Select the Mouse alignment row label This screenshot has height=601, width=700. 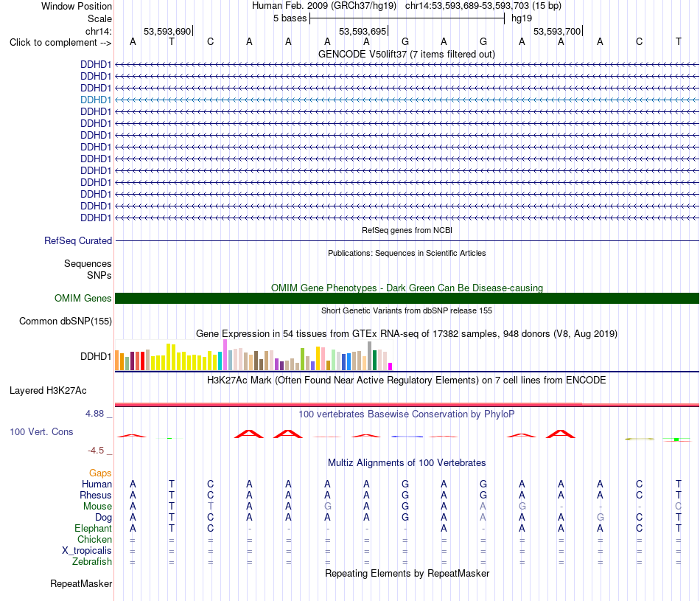[x=97, y=507]
